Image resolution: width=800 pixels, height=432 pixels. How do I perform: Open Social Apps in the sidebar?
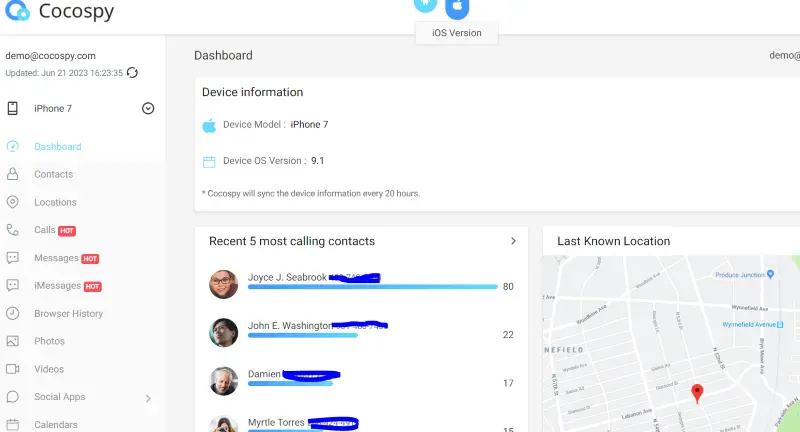(60, 397)
